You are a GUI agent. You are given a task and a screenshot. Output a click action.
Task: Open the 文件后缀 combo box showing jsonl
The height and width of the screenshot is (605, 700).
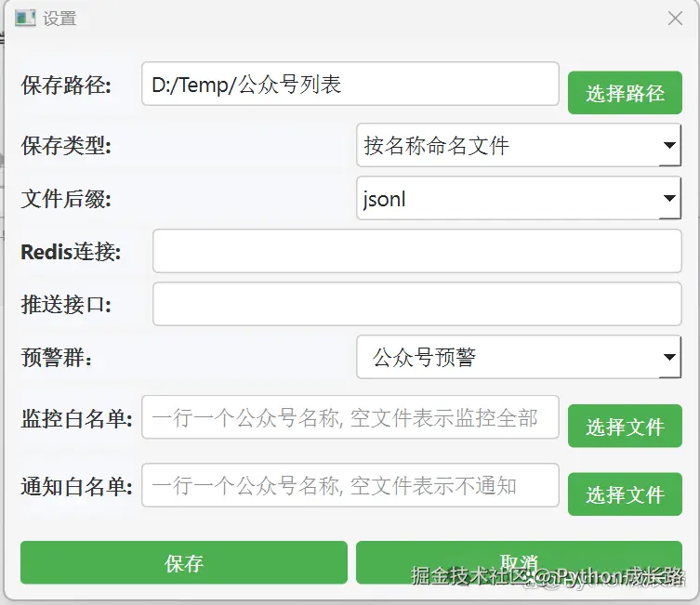[507, 199]
